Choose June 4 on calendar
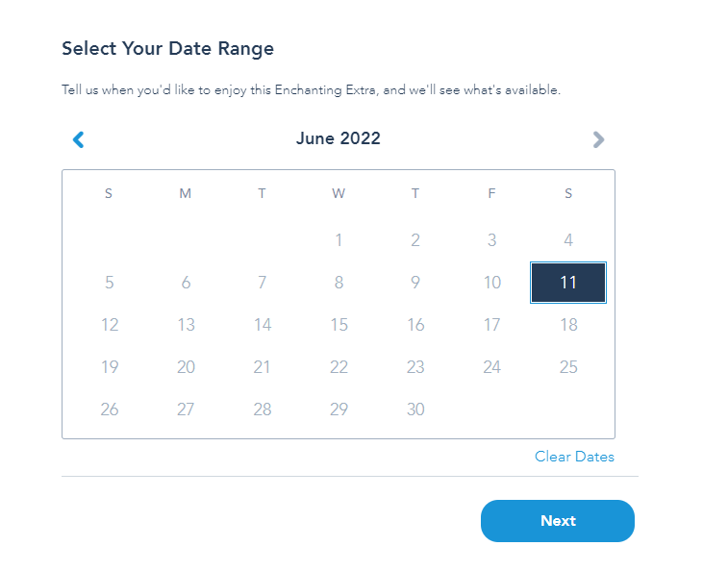This screenshot has width=728, height=571. pos(568,240)
